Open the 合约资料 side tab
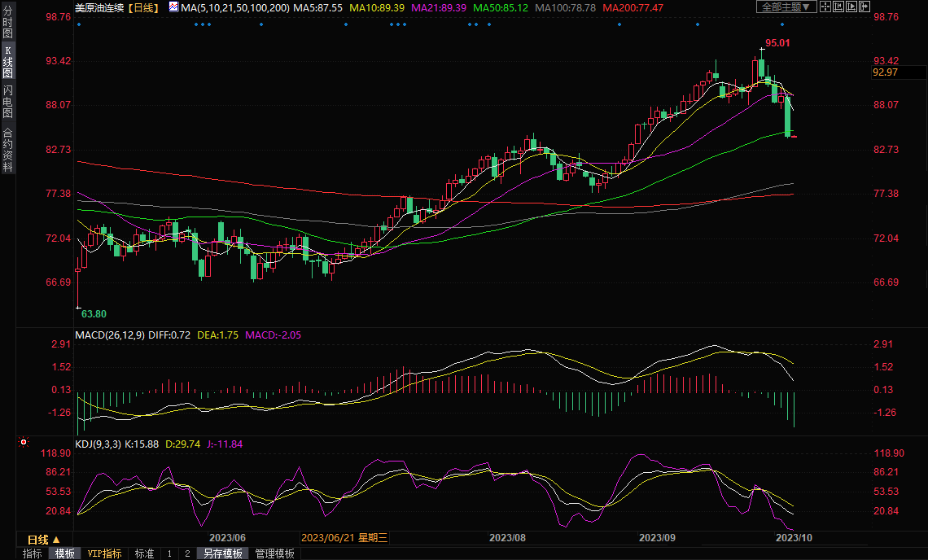The image size is (928, 560). point(7,150)
